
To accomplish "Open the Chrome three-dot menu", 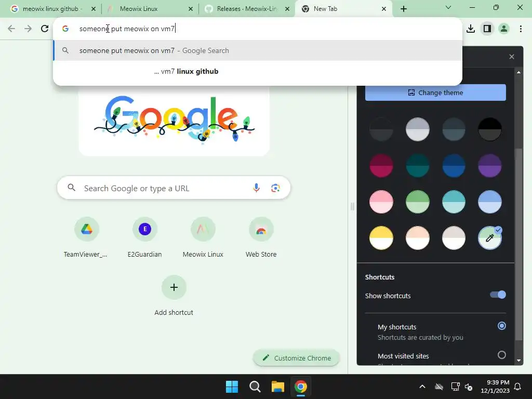I will (x=521, y=29).
